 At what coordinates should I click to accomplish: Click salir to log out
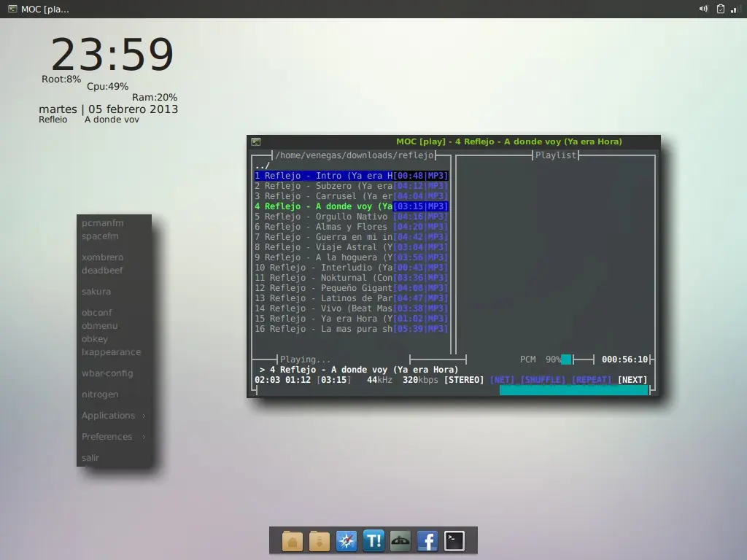(90, 458)
